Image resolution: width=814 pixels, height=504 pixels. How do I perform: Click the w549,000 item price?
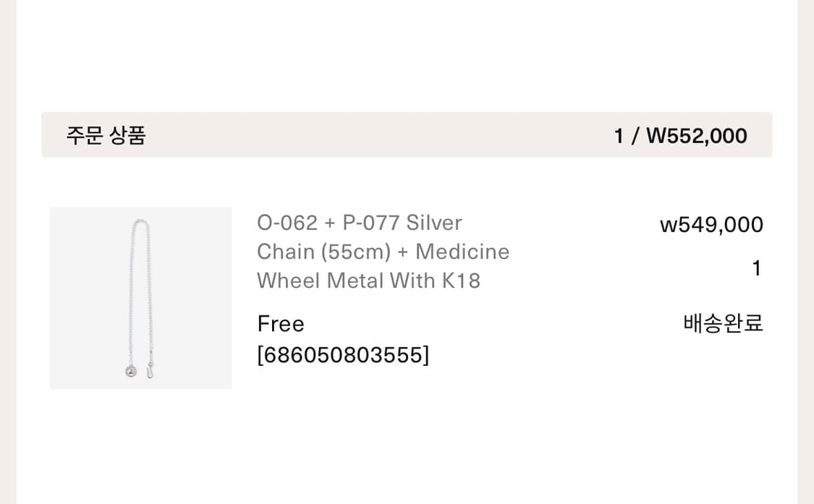tap(711, 225)
